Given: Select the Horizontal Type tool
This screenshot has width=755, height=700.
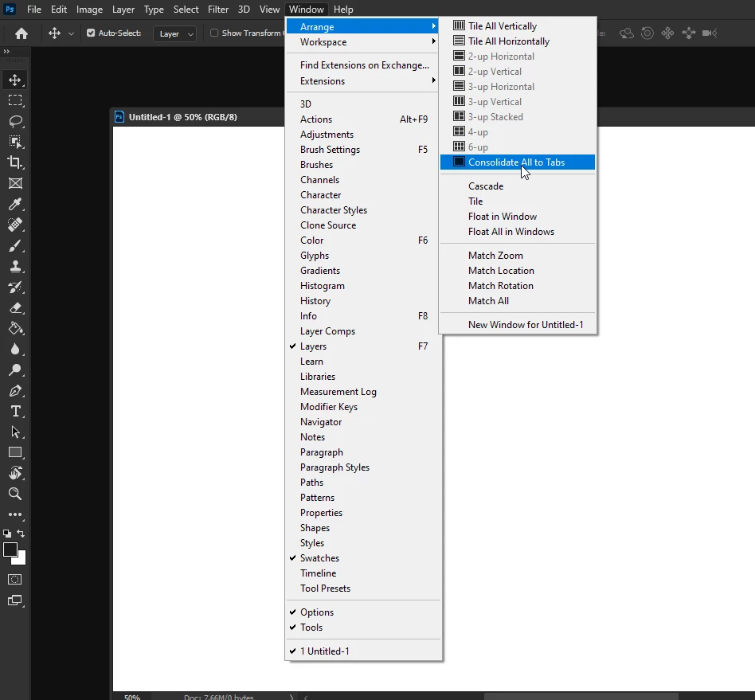Looking at the screenshot, I should coord(15,411).
